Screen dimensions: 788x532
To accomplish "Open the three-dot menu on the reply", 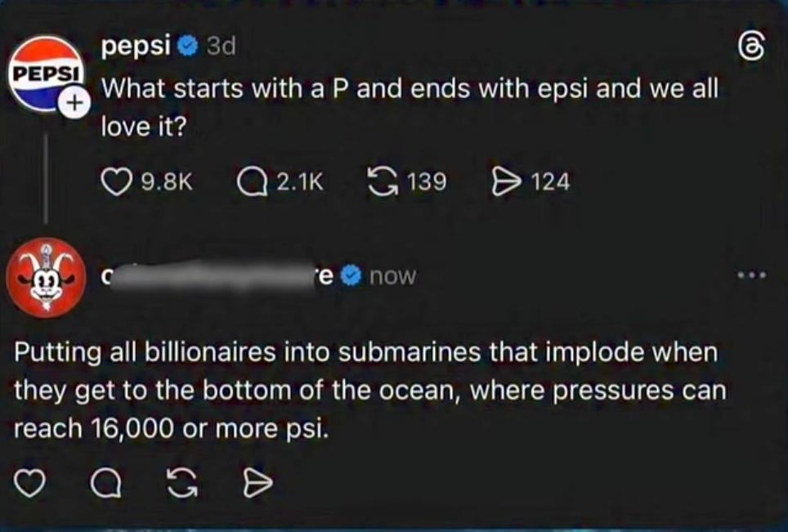I will coord(753,275).
